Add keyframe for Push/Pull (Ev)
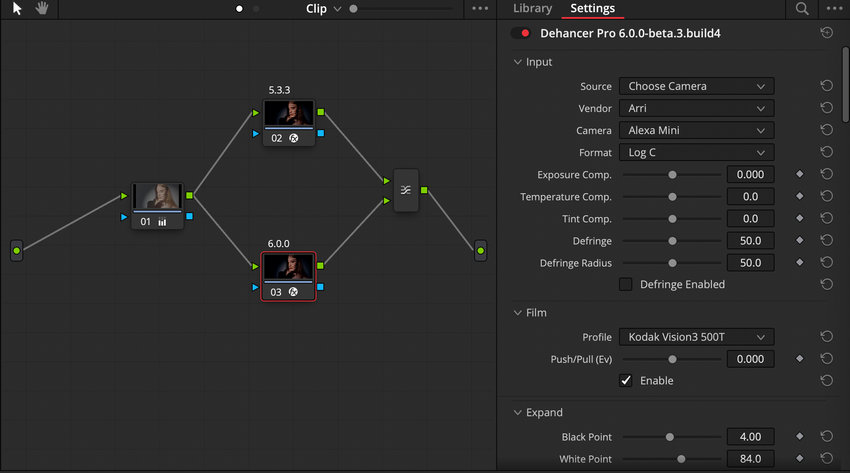The height and width of the screenshot is (473, 850). 800,359
